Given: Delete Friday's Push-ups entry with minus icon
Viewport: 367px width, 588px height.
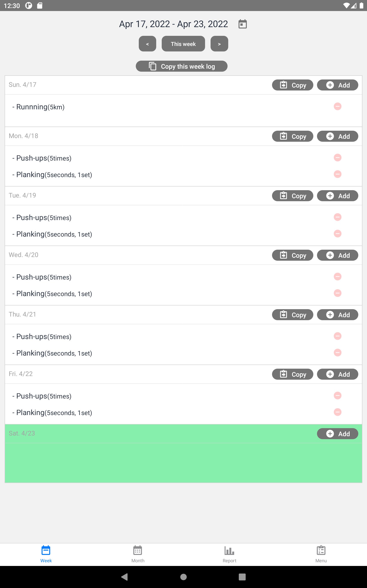Looking at the screenshot, I should tap(337, 396).
